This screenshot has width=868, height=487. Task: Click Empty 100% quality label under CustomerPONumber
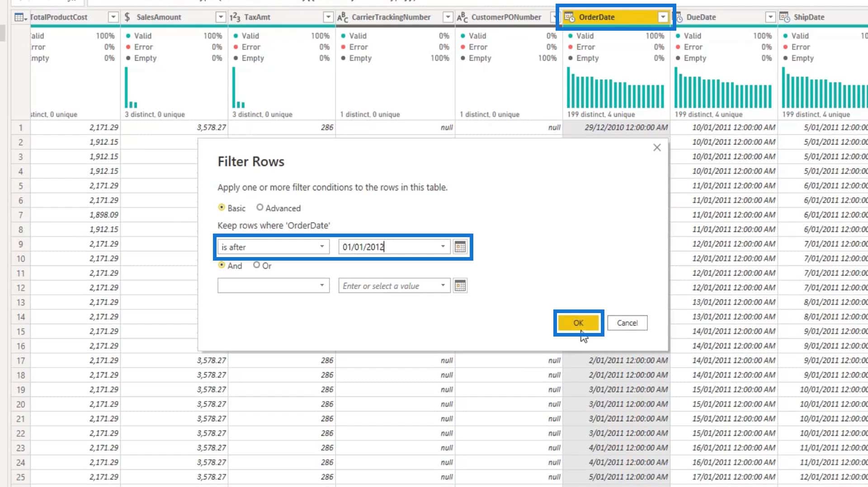coord(509,58)
